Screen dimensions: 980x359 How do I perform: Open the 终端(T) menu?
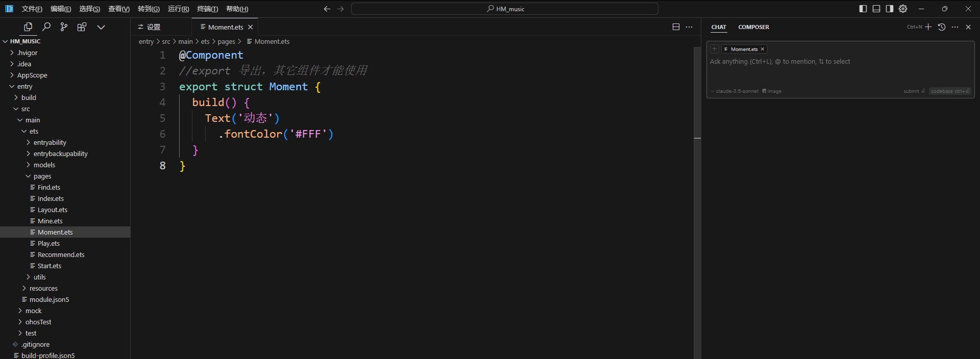coord(207,9)
